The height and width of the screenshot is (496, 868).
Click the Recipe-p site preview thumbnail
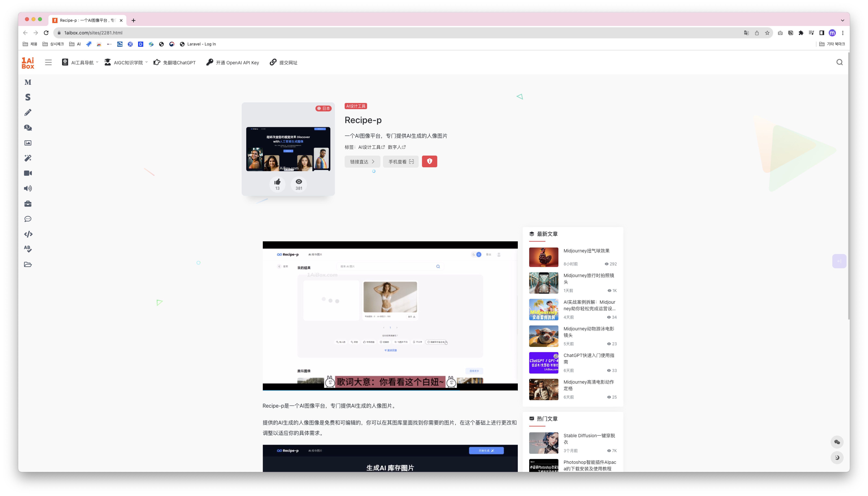[x=288, y=149]
